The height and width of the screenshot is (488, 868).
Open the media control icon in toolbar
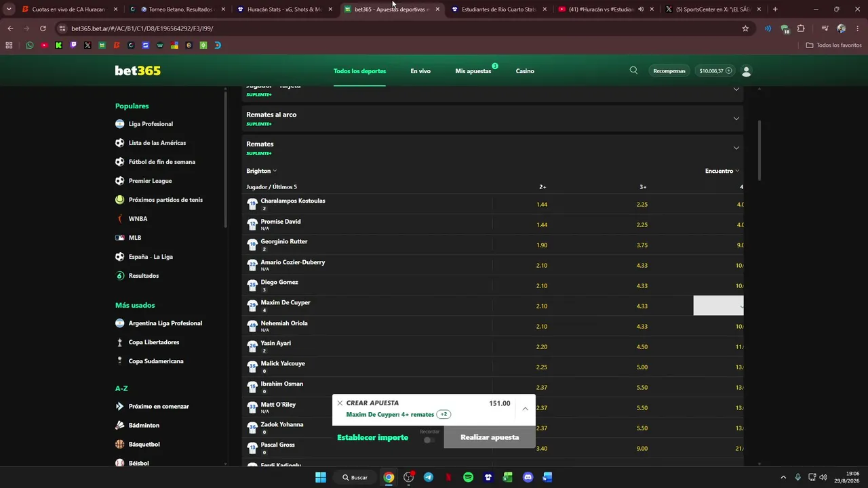pyautogui.click(x=825, y=28)
